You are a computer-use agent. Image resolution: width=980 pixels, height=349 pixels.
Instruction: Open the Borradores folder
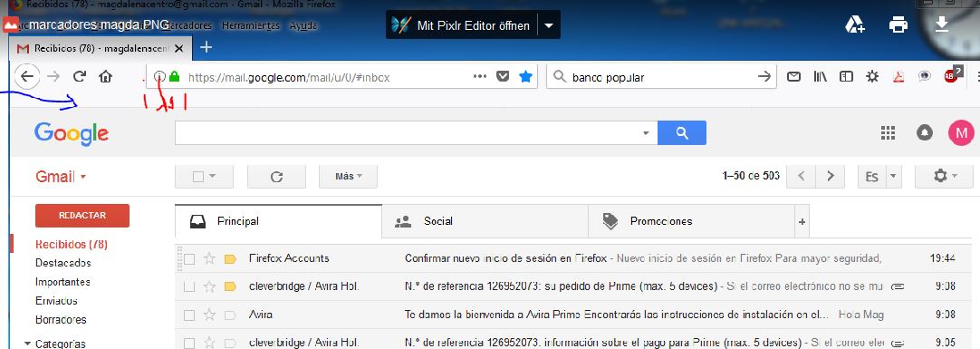tap(61, 319)
